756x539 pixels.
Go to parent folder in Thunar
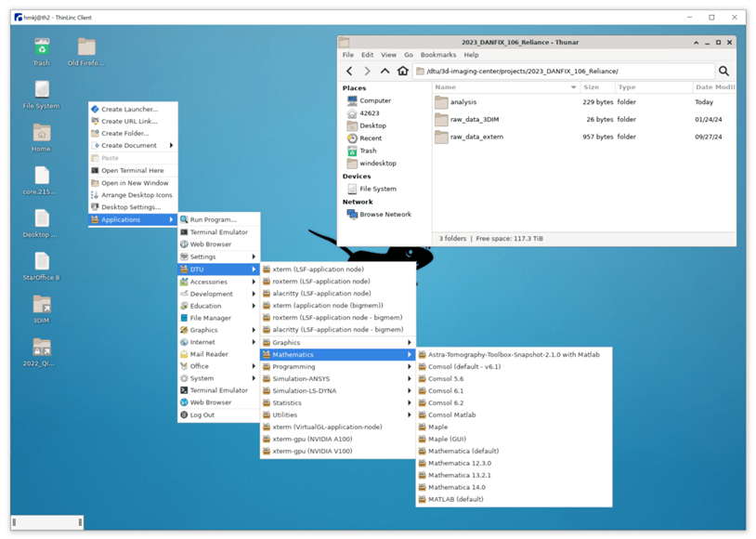coord(385,71)
